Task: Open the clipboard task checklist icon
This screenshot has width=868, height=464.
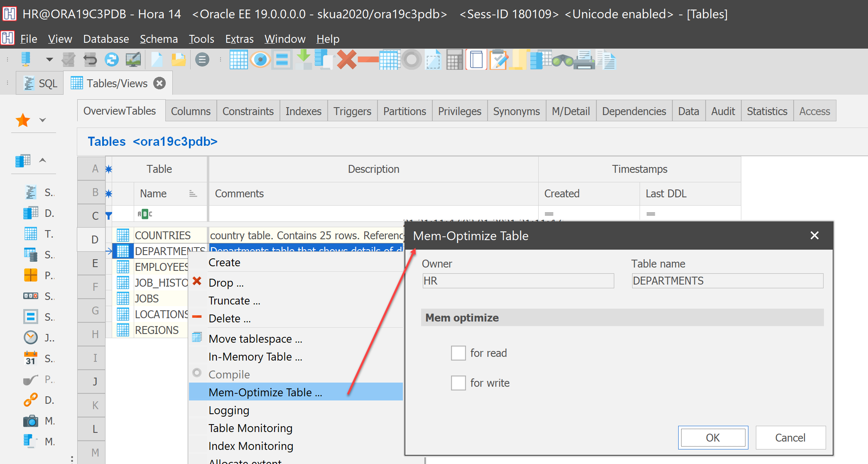Action: pyautogui.click(x=498, y=59)
